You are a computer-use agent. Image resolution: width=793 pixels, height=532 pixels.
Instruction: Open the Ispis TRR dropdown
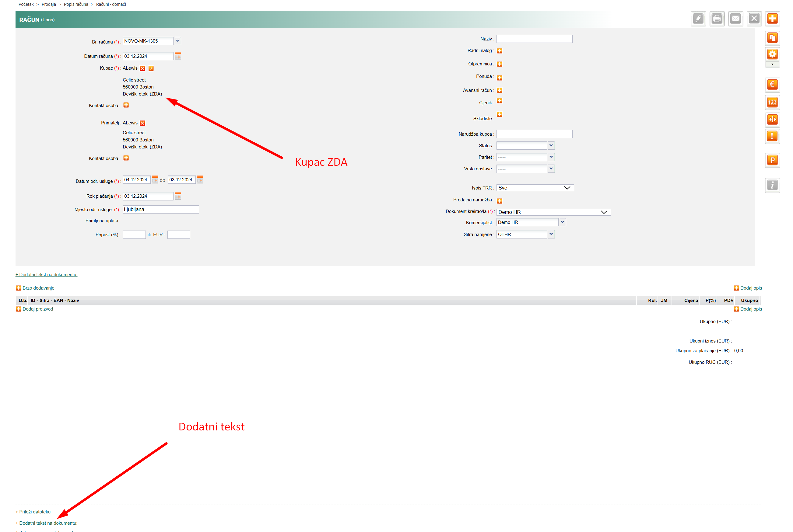tap(535, 188)
